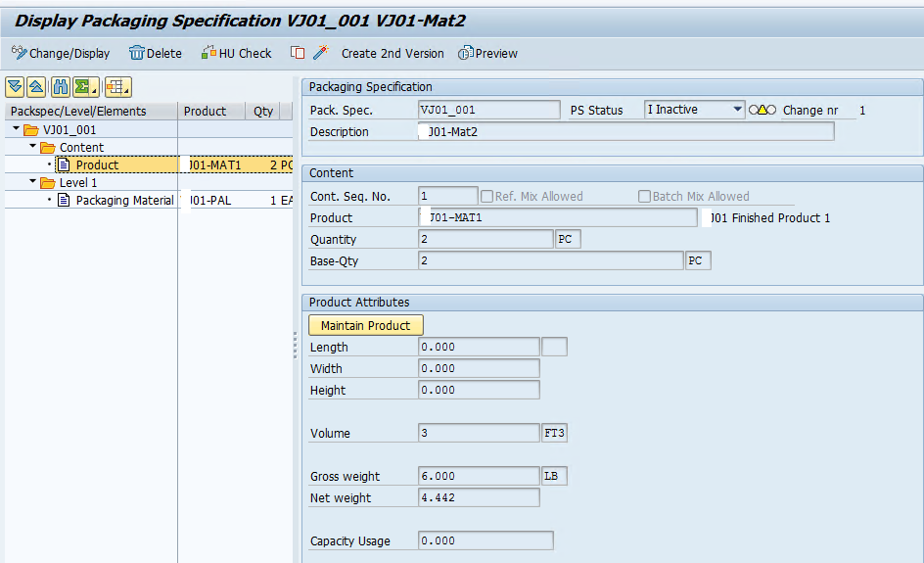Click the Collapse All tree icon
The width and height of the screenshot is (924, 563).
click(36, 87)
